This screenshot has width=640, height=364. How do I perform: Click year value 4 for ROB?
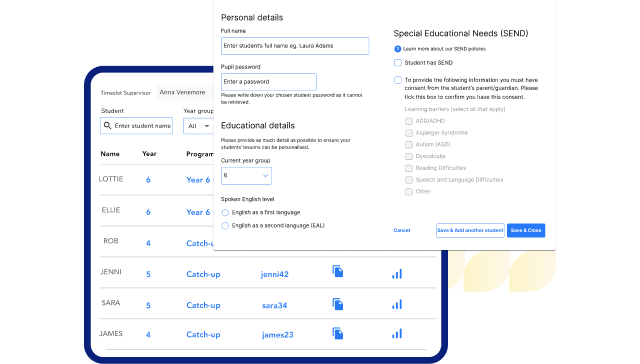(x=148, y=243)
